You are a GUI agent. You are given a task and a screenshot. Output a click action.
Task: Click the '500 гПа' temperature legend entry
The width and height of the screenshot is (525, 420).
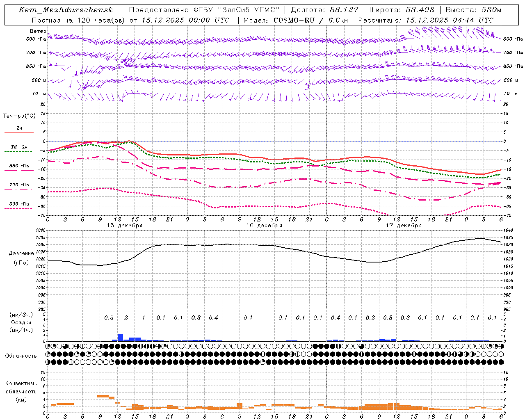click(x=19, y=204)
